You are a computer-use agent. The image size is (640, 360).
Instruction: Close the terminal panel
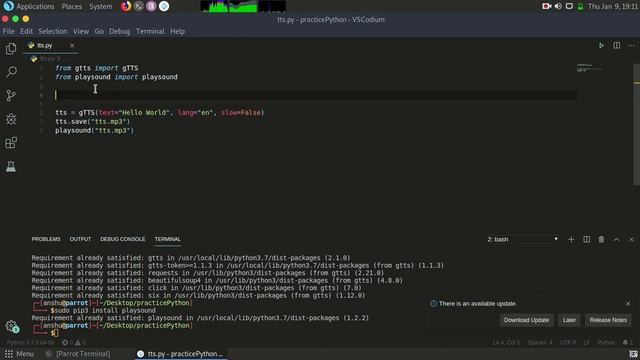[x=631, y=239]
